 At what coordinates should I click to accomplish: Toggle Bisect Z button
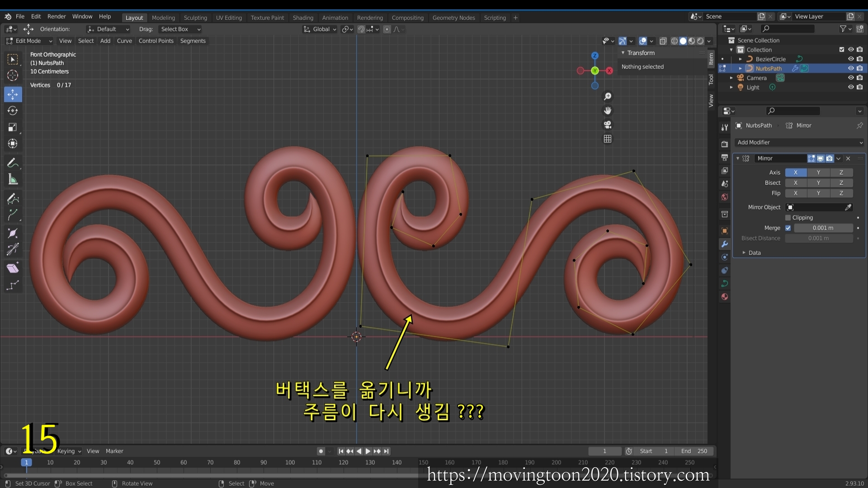[x=841, y=183]
